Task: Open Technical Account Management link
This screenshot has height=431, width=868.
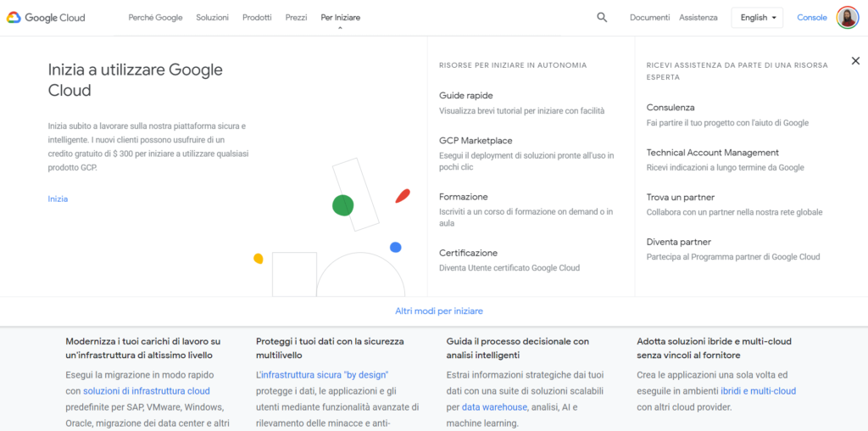Action: [712, 153]
